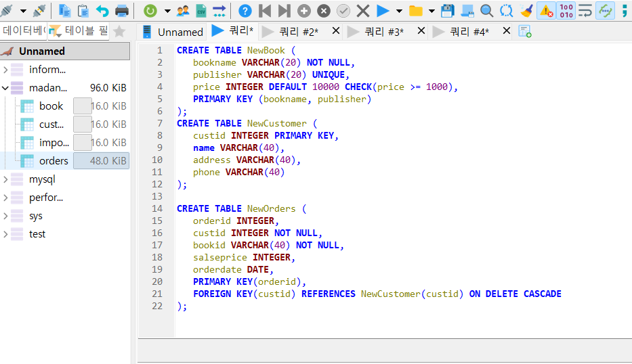Go to first row icon
This screenshot has height=364, width=632.
click(x=265, y=11)
